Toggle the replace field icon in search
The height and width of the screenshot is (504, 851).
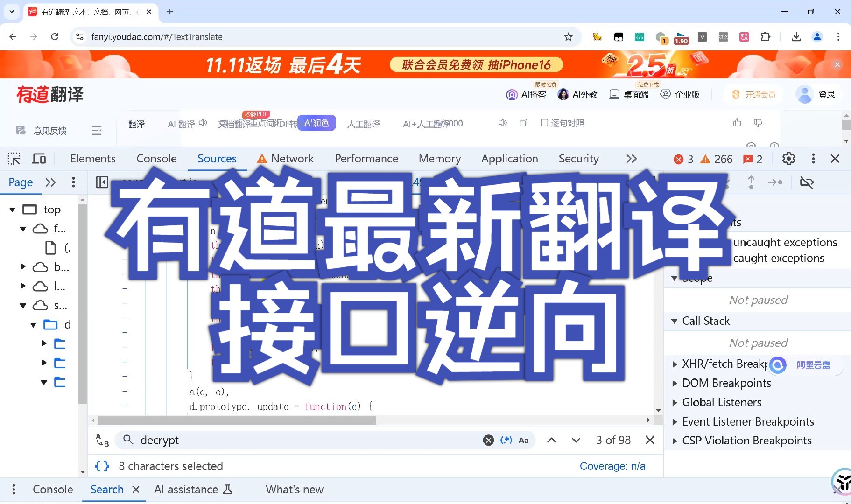click(102, 440)
